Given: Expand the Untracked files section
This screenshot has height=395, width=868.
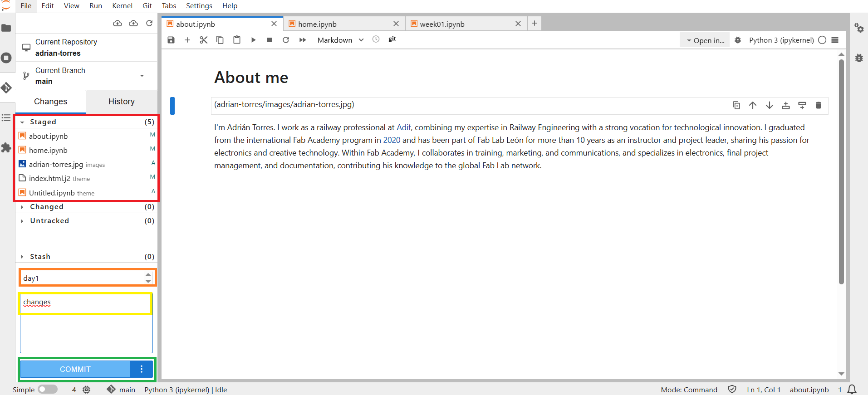Looking at the screenshot, I should [x=22, y=221].
